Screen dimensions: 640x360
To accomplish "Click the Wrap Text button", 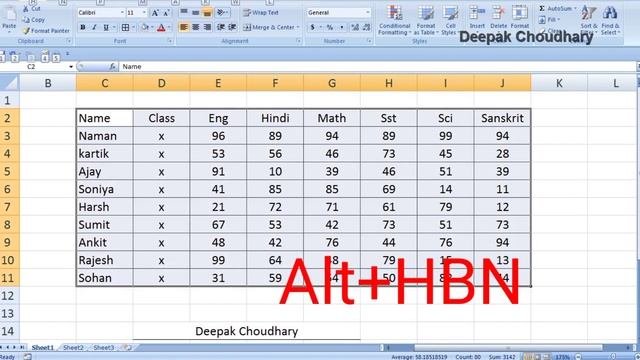I will tap(261, 13).
